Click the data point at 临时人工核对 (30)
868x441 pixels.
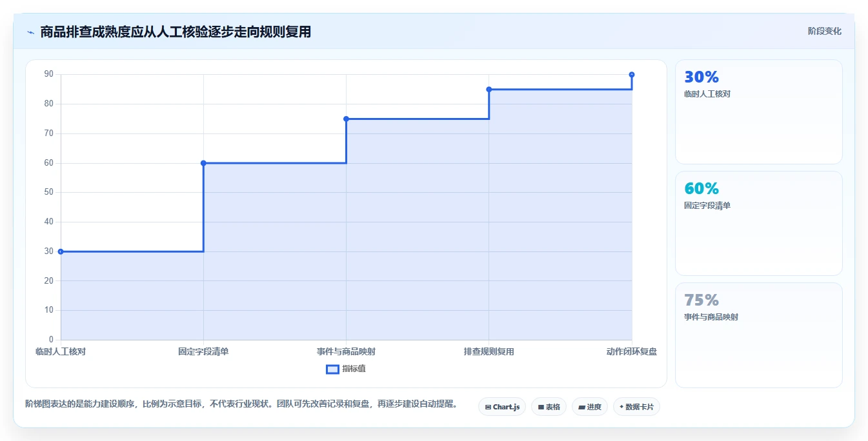click(61, 251)
